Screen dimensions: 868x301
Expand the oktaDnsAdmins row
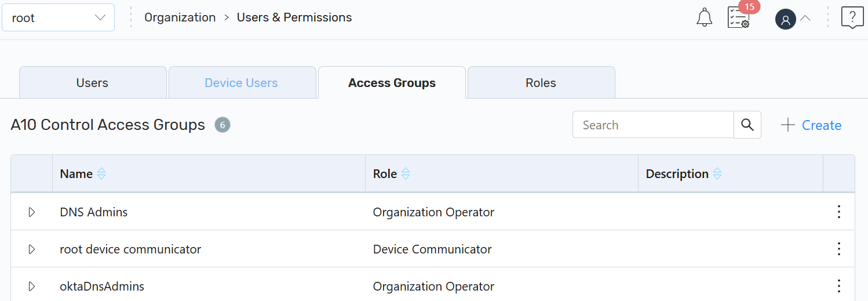(32, 287)
